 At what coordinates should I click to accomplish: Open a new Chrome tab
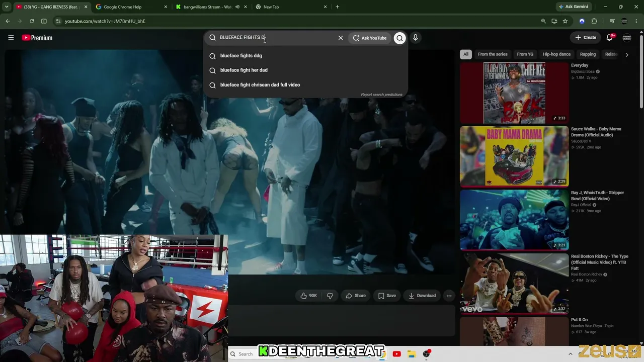(x=337, y=7)
